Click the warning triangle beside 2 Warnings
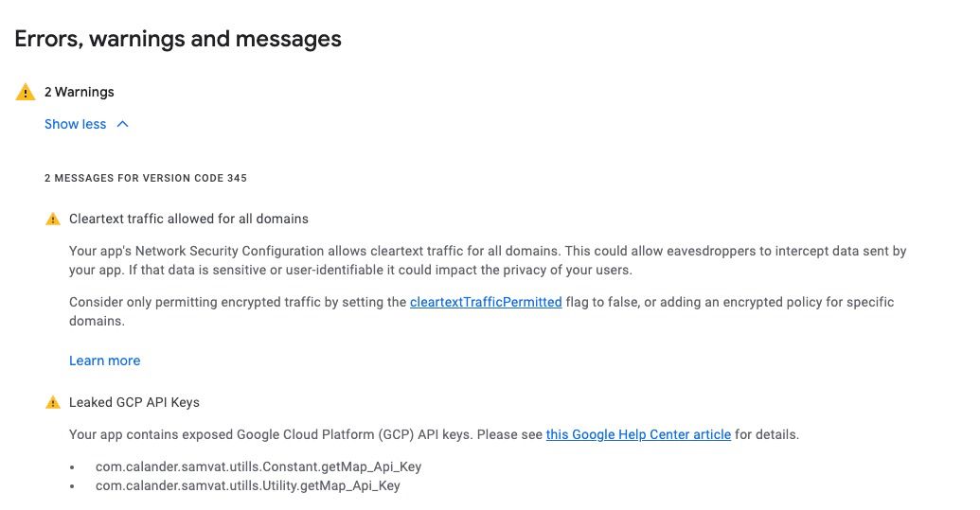The width and height of the screenshot is (980, 510). pyautogui.click(x=25, y=92)
